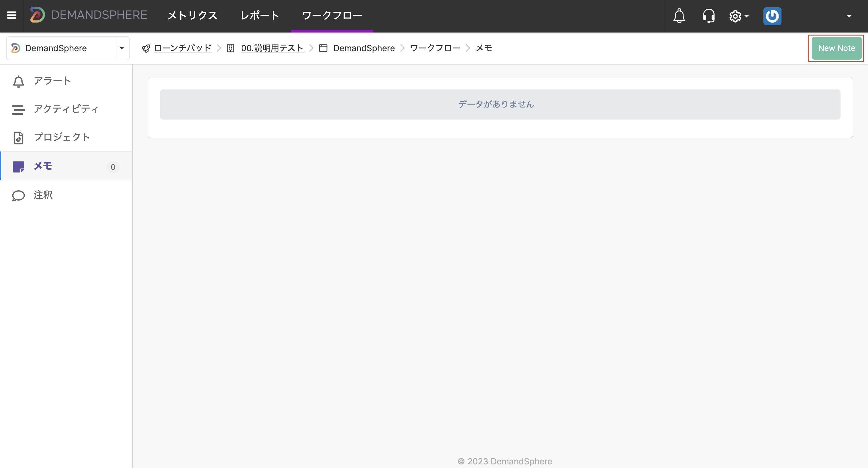Open アラート in the sidebar
Screen dimensions: 868x468
pyautogui.click(x=66, y=81)
